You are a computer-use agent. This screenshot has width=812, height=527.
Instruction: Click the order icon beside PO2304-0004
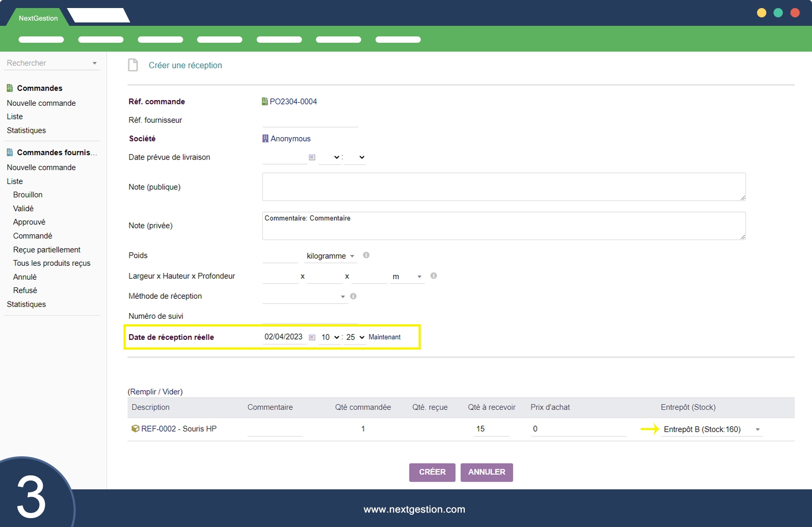pos(265,102)
